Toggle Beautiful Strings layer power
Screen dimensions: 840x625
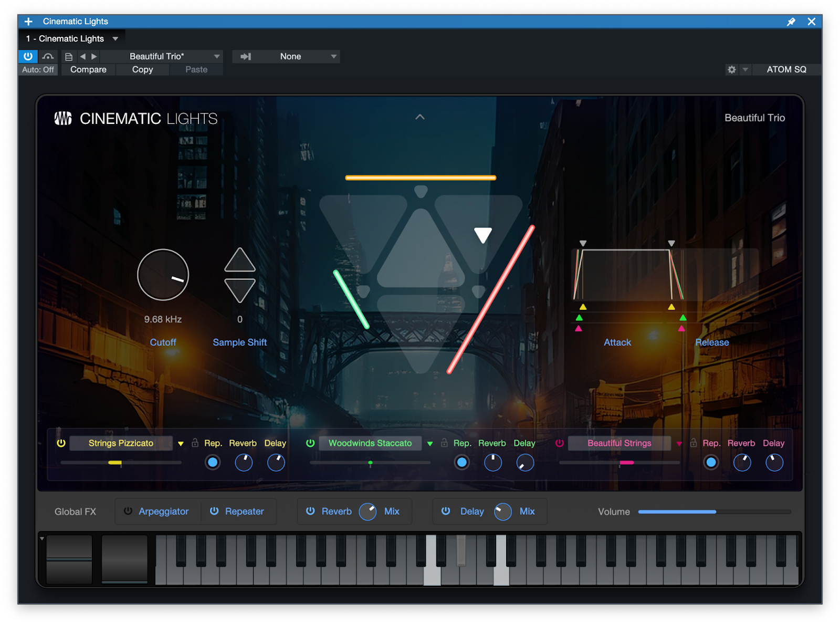pos(560,443)
